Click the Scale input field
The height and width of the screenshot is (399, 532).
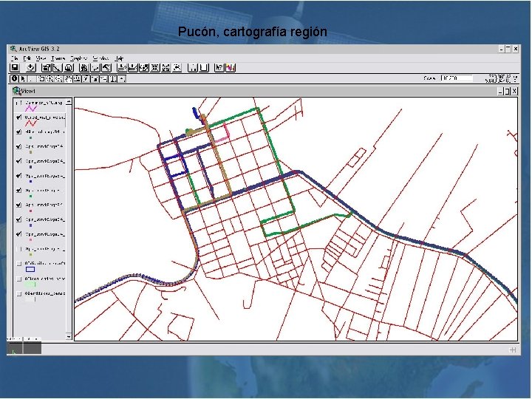pyautogui.click(x=457, y=78)
